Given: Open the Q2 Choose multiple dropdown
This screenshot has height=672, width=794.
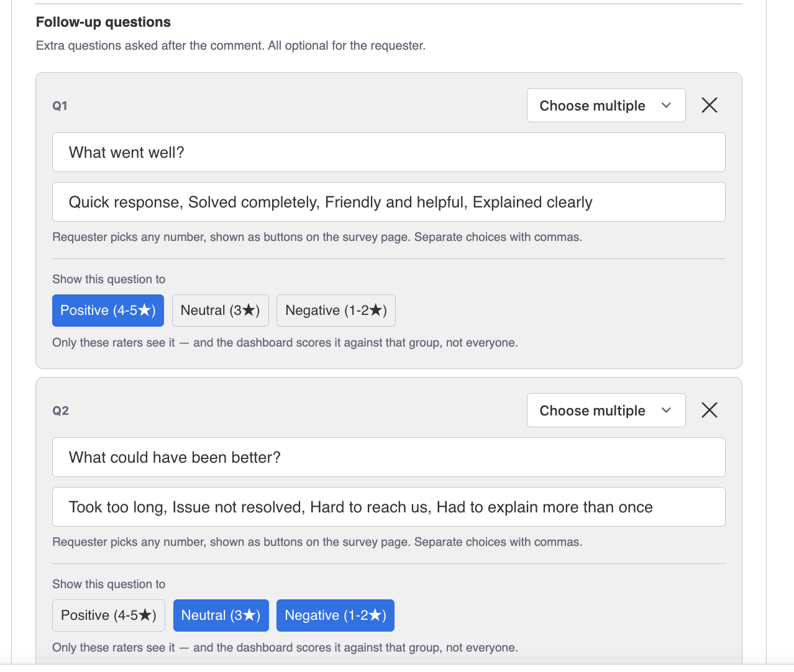Looking at the screenshot, I should 606,411.
